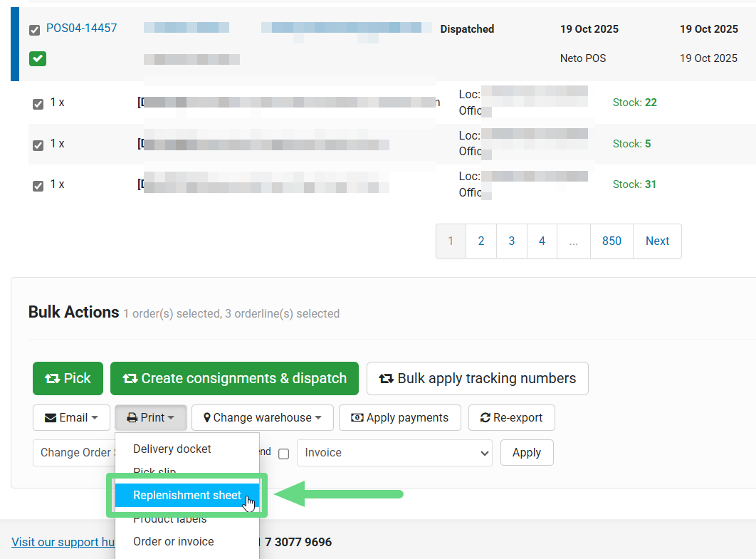Screen dimensions: 756x559
Task: Click the Dispatched status text
Action: [467, 29]
